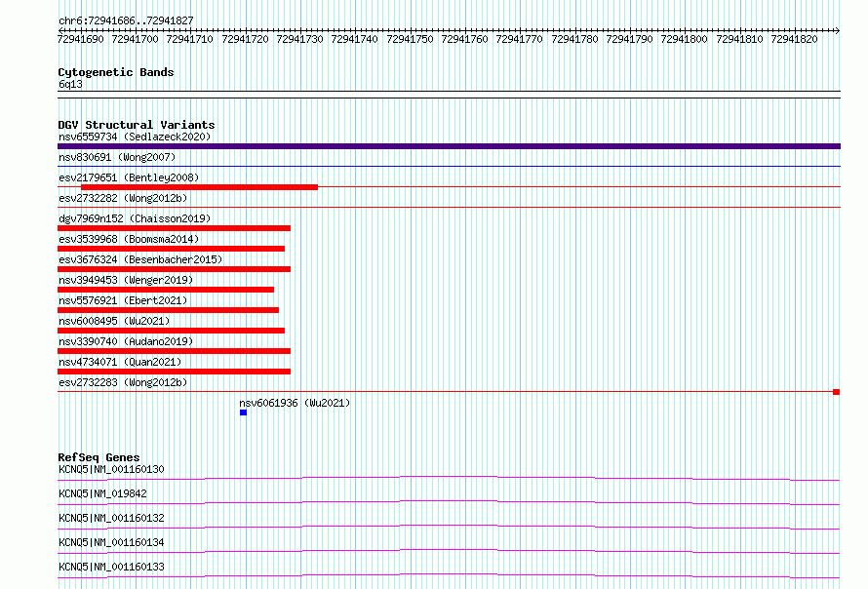The width and height of the screenshot is (868, 589).
Task: Open the first esv2732282 (Wong2012b) variant
Action: point(123,198)
